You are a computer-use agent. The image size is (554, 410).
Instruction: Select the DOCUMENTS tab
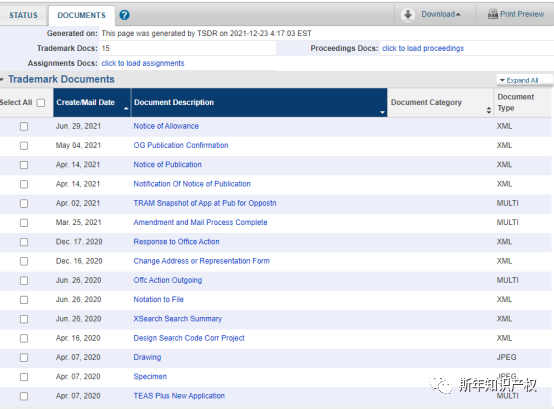(82, 15)
